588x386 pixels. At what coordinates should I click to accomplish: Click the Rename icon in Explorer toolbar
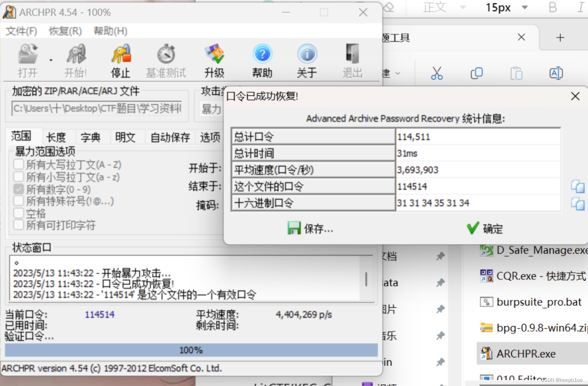coord(556,73)
